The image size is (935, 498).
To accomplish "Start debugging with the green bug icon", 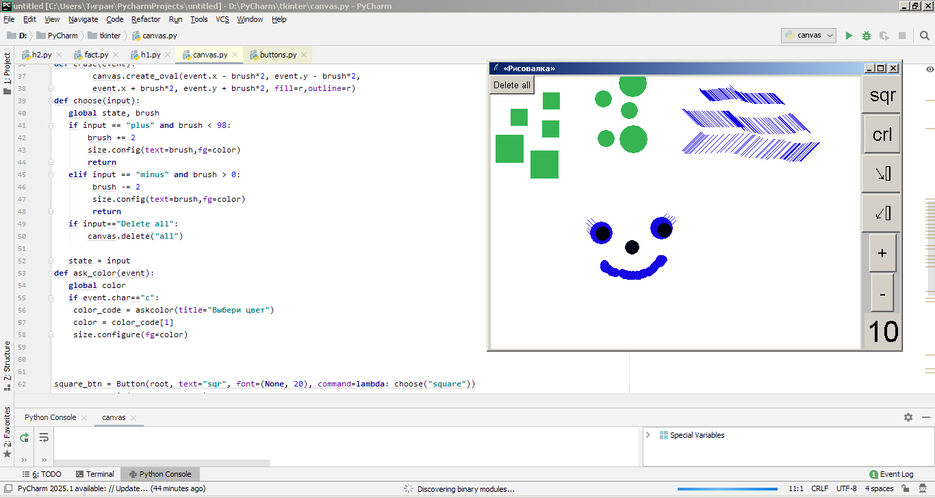I will (866, 36).
